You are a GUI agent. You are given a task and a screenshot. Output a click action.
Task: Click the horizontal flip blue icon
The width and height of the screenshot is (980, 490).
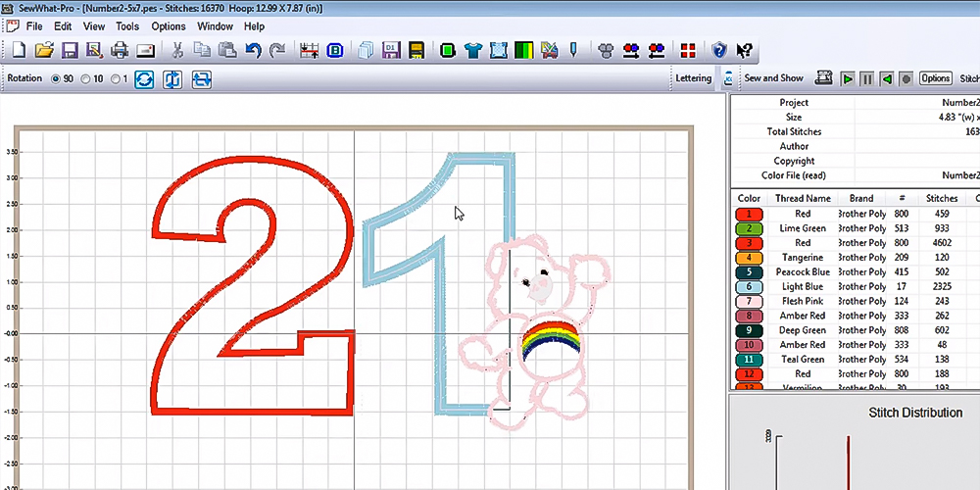(202, 79)
